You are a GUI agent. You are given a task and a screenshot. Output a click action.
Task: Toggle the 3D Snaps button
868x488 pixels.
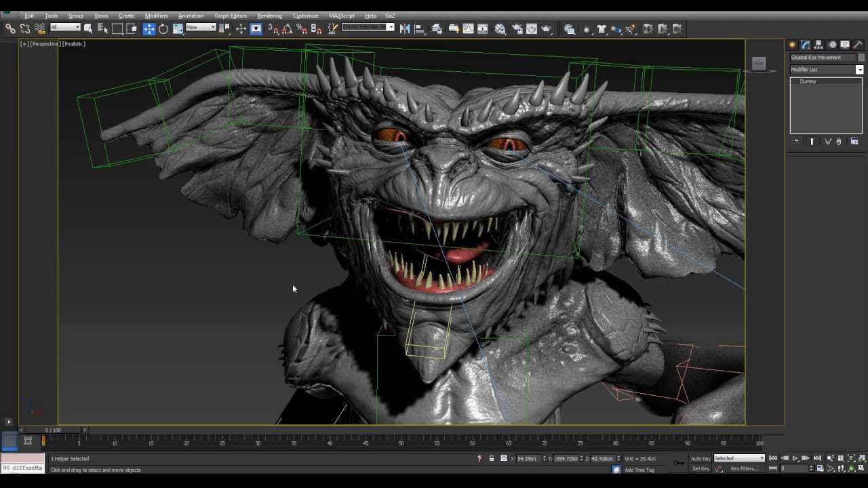pos(272,28)
